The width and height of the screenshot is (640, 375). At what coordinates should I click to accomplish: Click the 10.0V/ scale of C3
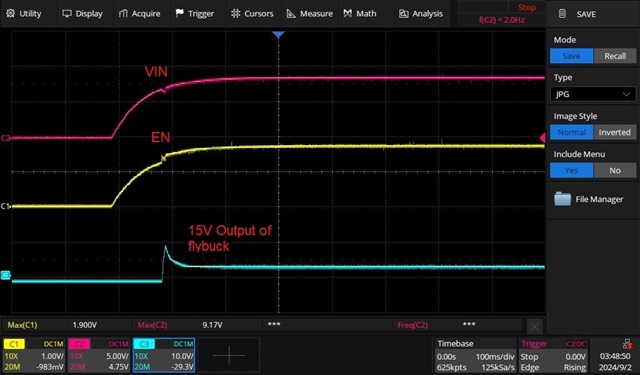pos(182,356)
